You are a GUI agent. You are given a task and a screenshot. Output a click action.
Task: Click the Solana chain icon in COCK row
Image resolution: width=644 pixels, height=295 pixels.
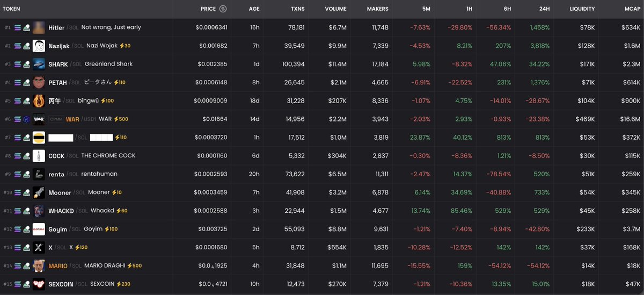click(x=17, y=156)
